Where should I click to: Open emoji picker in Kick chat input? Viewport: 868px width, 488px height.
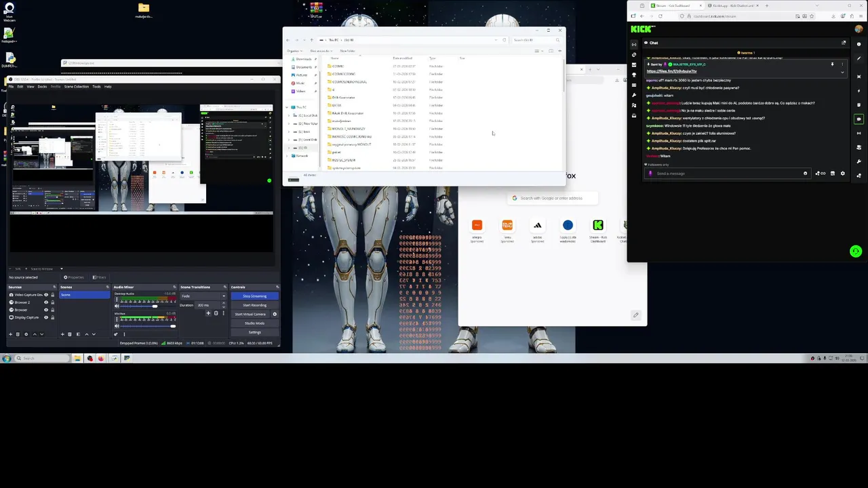tap(805, 174)
